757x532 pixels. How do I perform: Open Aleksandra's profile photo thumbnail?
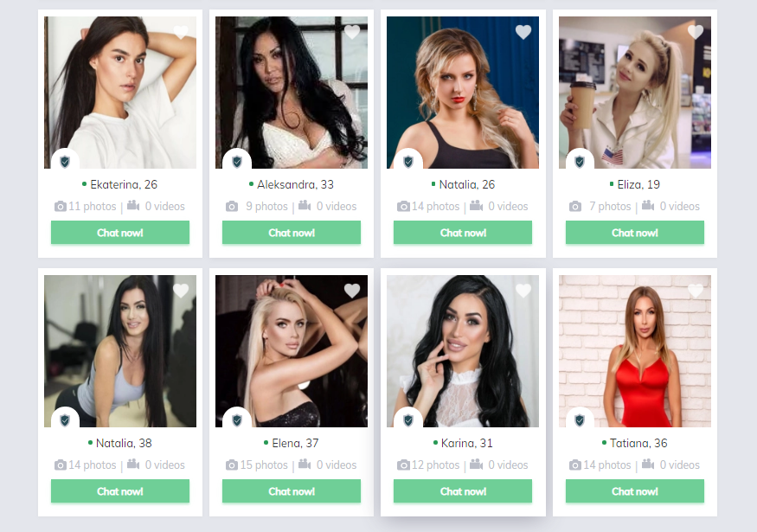click(x=292, y=93)
